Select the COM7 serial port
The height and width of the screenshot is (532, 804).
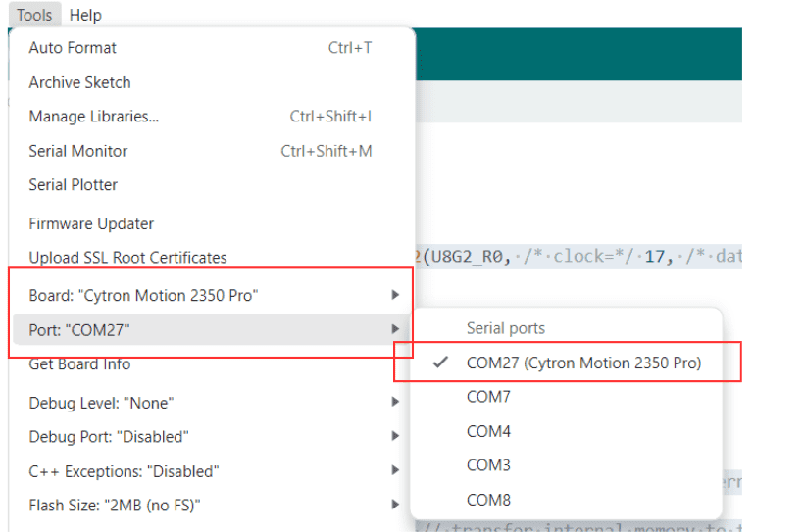tap(488, 397)
